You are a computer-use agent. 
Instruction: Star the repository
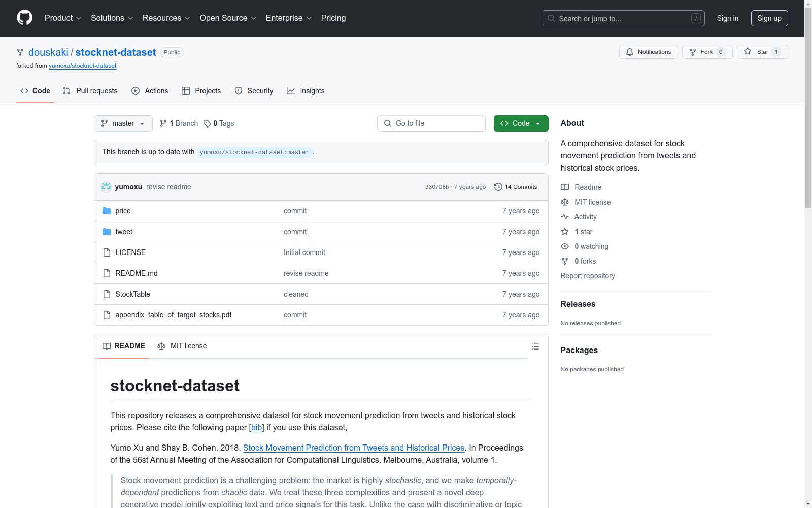[762, 52]
